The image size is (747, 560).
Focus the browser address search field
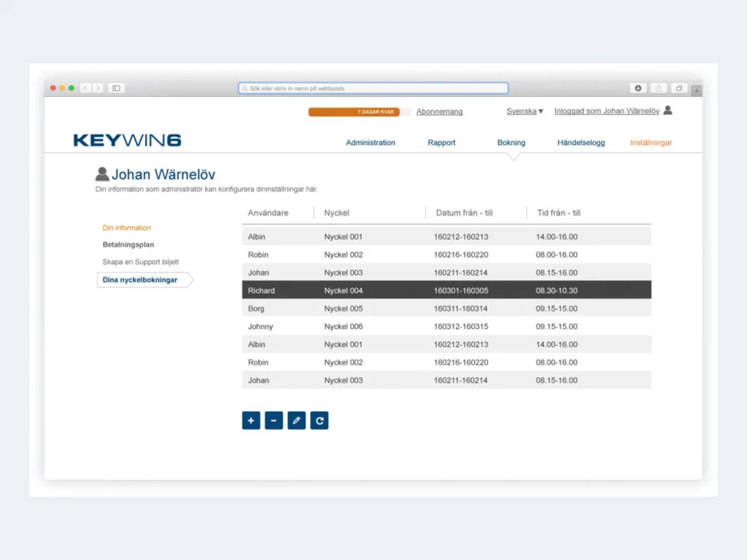[x=373, y=88]
